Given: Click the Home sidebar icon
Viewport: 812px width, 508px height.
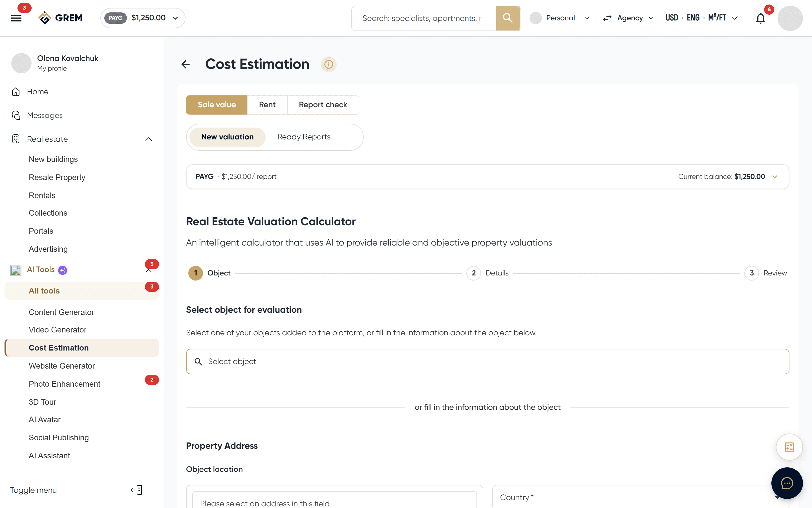Looking at the screenshot, I should pyautogui.click(x=16, y=92).
